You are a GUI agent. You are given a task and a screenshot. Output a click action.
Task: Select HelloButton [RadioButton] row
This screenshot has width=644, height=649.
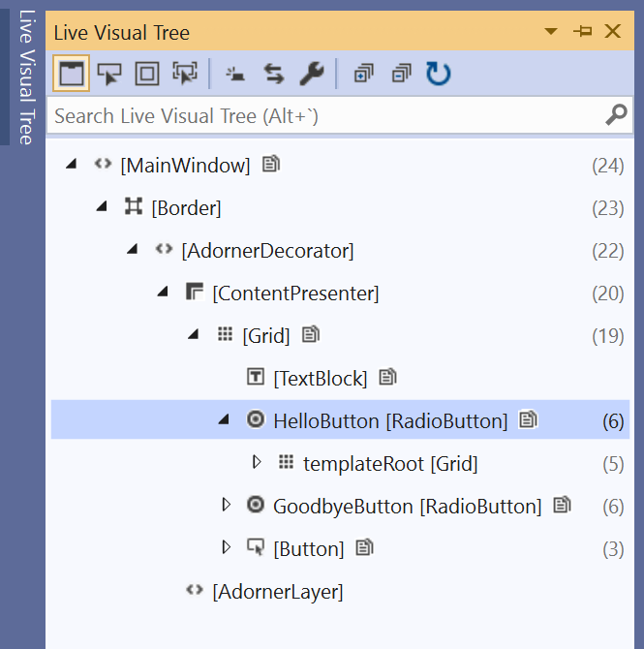(x=340, y=419)
